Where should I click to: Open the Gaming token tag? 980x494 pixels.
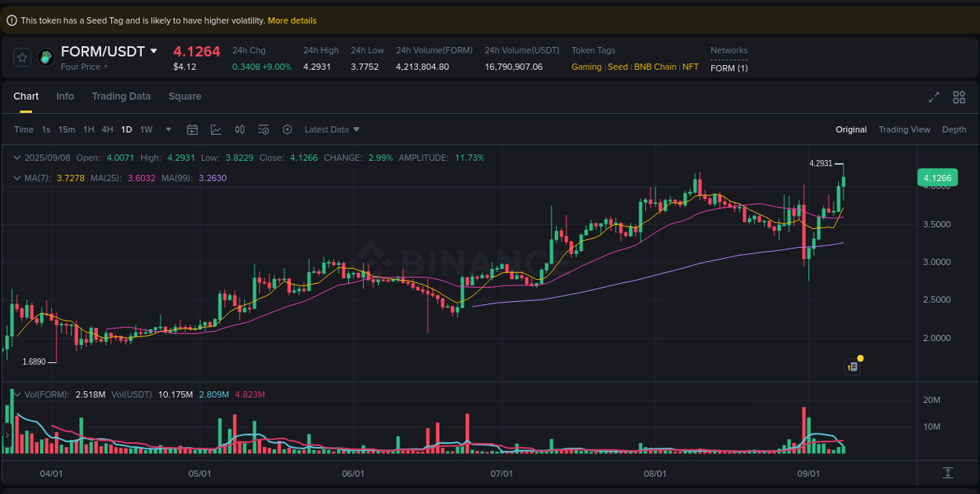coord(586,67)
